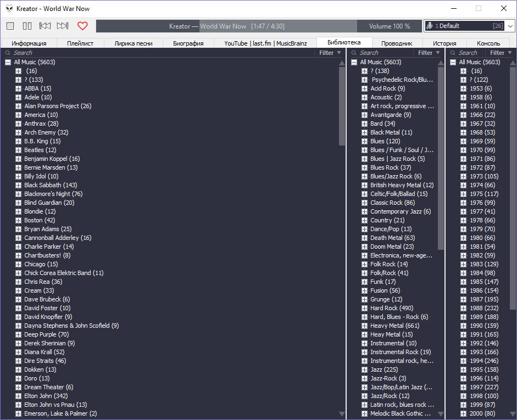Select Diana Krall (52) in artist list
This screenshot has width=517, height=420.
45,352
